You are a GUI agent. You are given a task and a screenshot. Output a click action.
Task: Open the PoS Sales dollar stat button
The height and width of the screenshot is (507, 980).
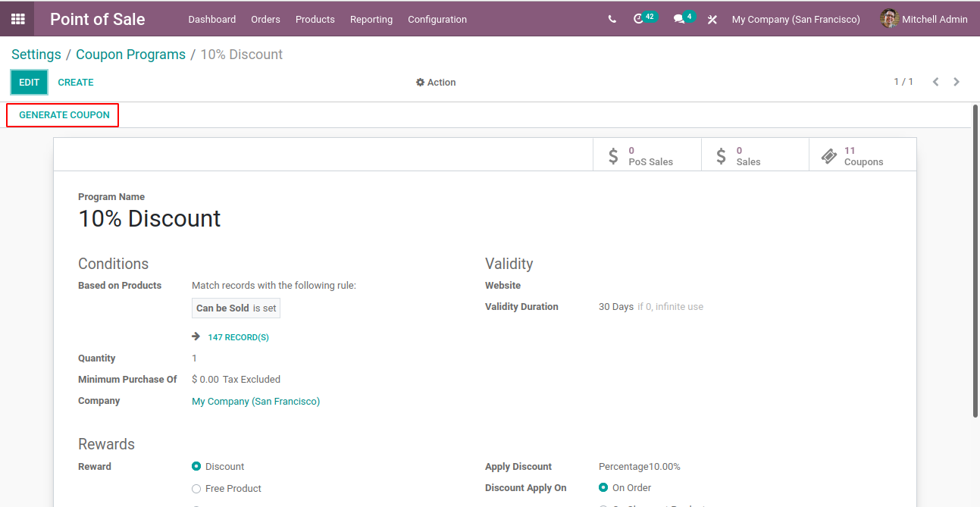click(647, 156)
